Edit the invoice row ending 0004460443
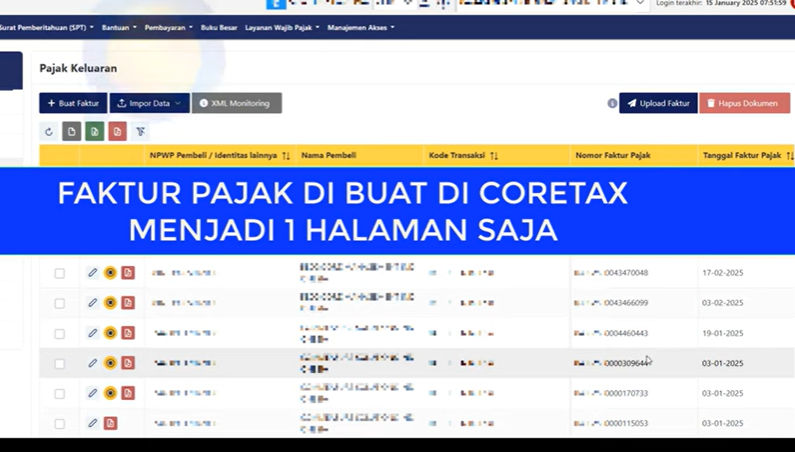 point(92,333)
